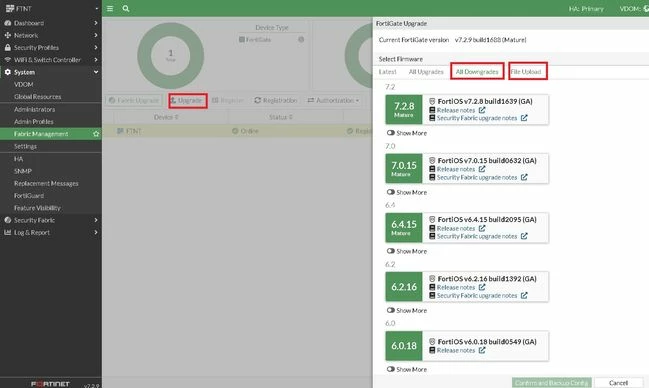This screenshot has width=649, height=388.
Task: Click Confirm and Backup Config button
Action: click(x=552, y=383)
